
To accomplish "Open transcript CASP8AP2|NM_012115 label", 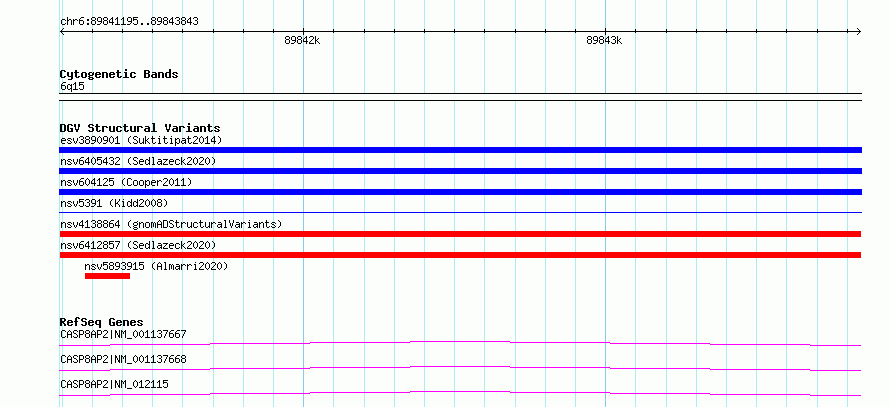I will click(114, 384).
